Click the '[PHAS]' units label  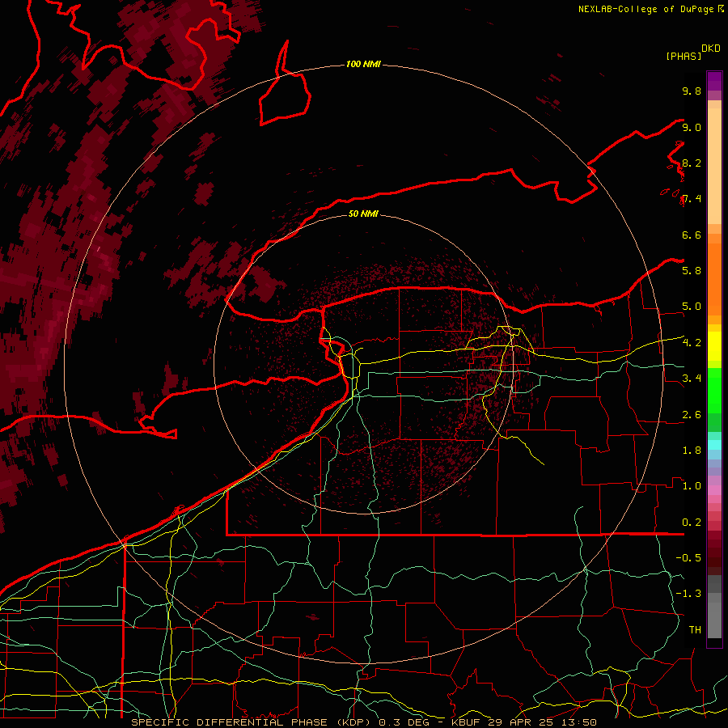tap(684, 57)
